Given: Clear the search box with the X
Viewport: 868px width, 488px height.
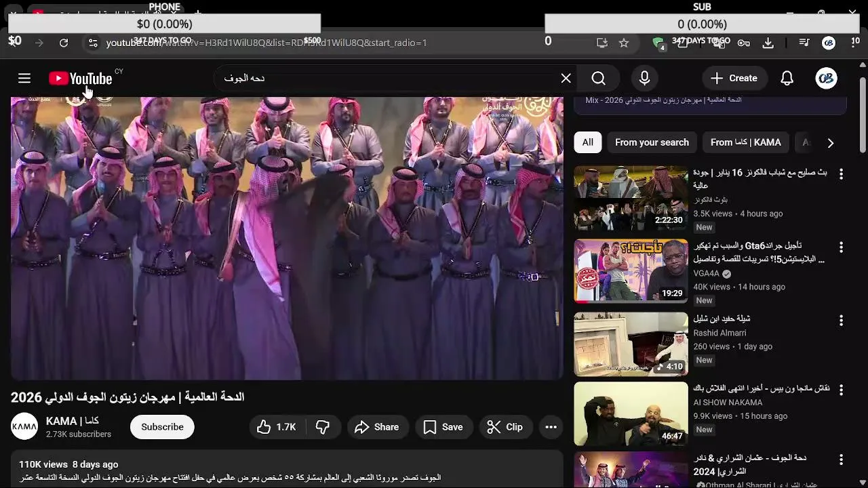Looking at the screenshot, I should tap(566, 79).
